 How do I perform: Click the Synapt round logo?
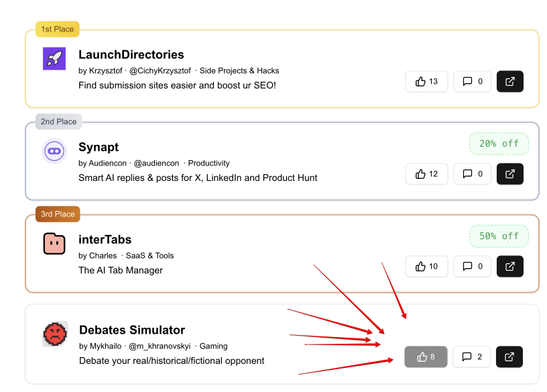[x=54, y=151]
